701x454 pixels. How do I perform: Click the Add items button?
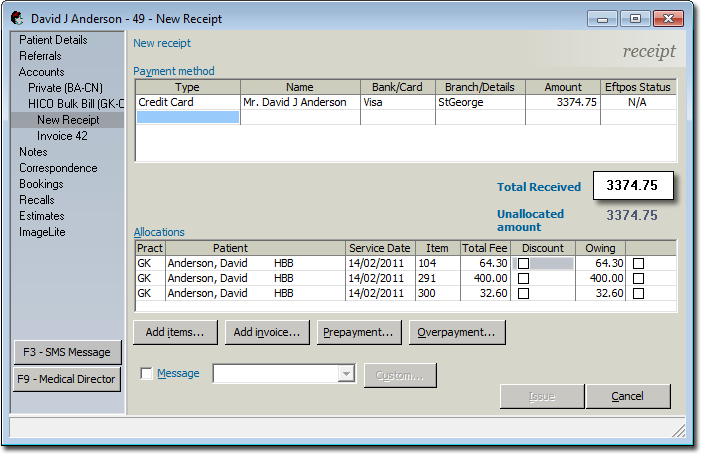point(175,332)
